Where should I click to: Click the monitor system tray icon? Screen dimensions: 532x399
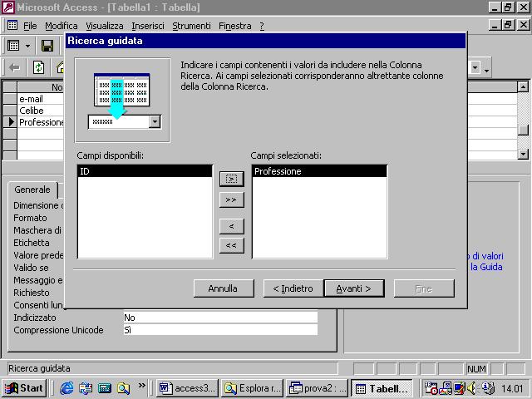pyautogui.click(x=460, y=388)
